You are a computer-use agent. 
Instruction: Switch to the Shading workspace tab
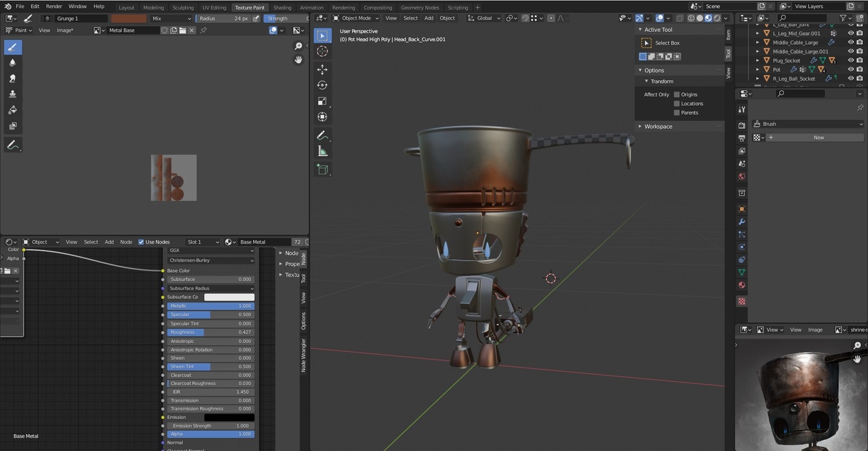click(282, 7)
